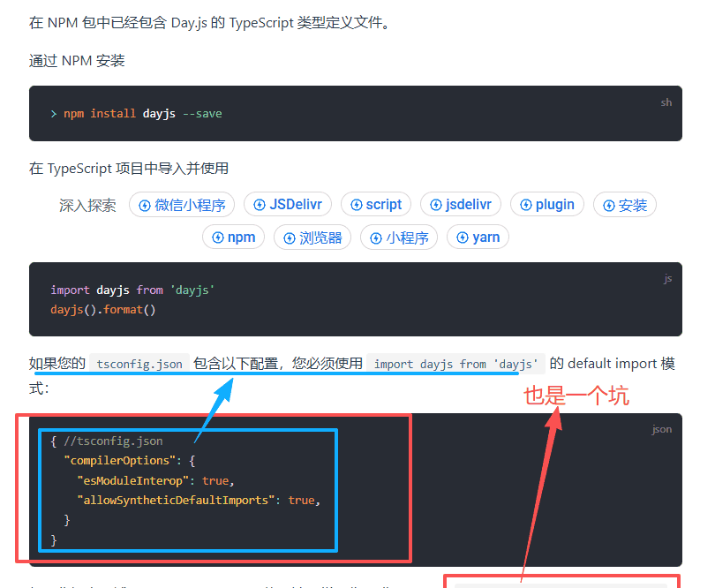Select the JSDelivr tag pill
This screenshot has width=715, height=588.
(287, 204)
